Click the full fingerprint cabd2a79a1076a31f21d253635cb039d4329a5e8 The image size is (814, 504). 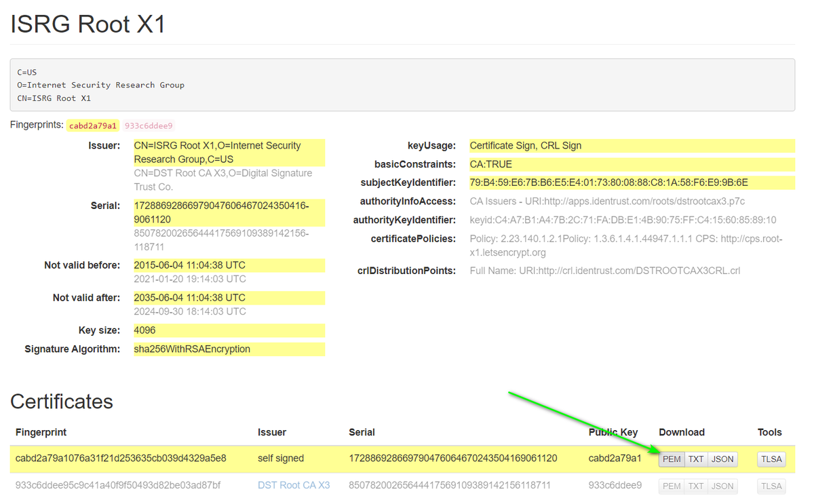[121, 459]
